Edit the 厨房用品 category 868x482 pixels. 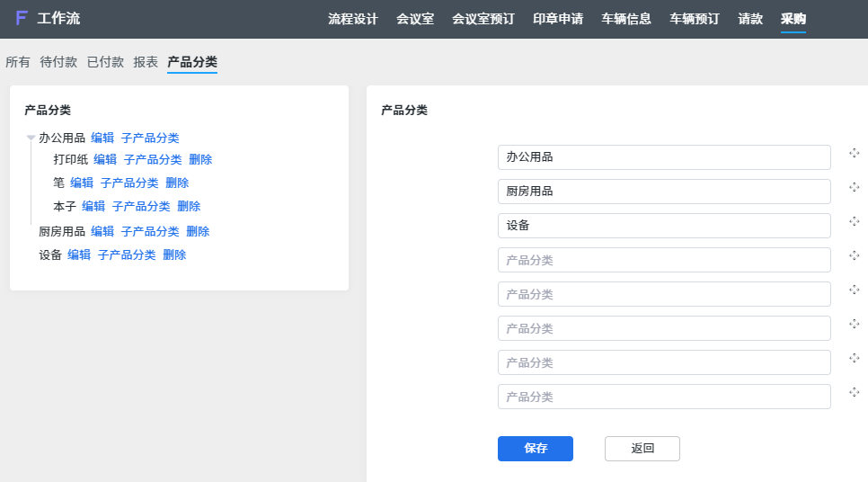[x=102, y=232]
